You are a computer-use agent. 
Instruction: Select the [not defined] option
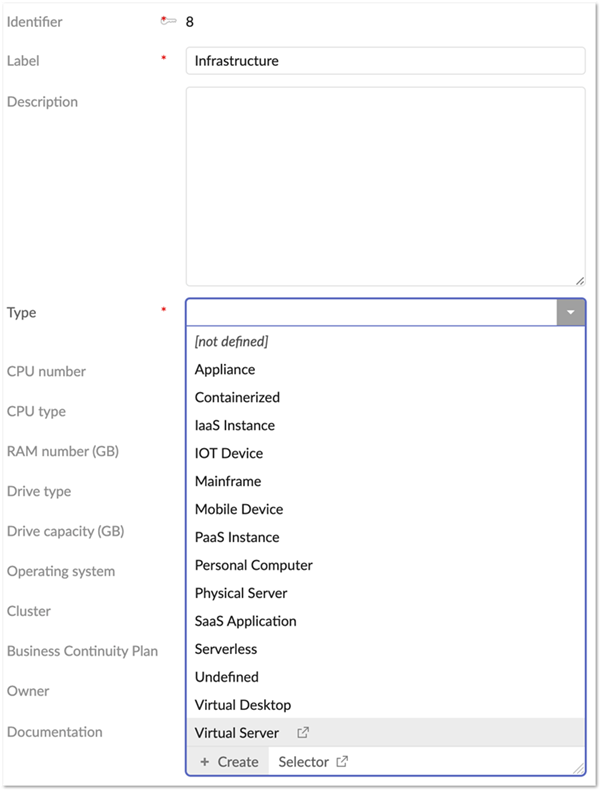coord(231,341)
